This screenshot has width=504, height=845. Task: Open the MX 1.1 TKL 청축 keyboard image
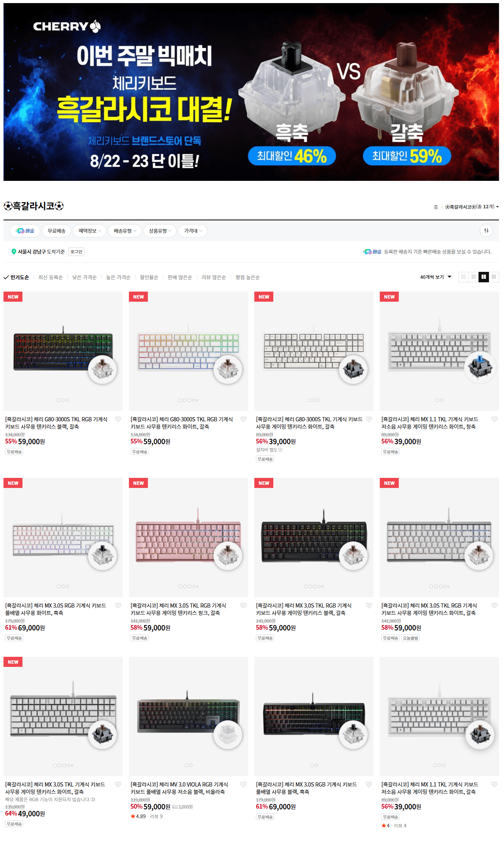439,351
